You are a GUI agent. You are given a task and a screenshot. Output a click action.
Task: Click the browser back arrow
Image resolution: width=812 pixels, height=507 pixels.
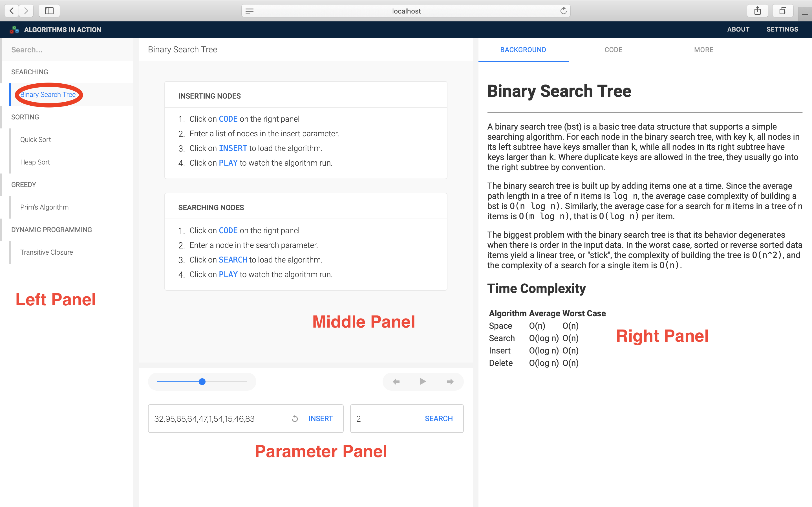click(x=12, y=11)
